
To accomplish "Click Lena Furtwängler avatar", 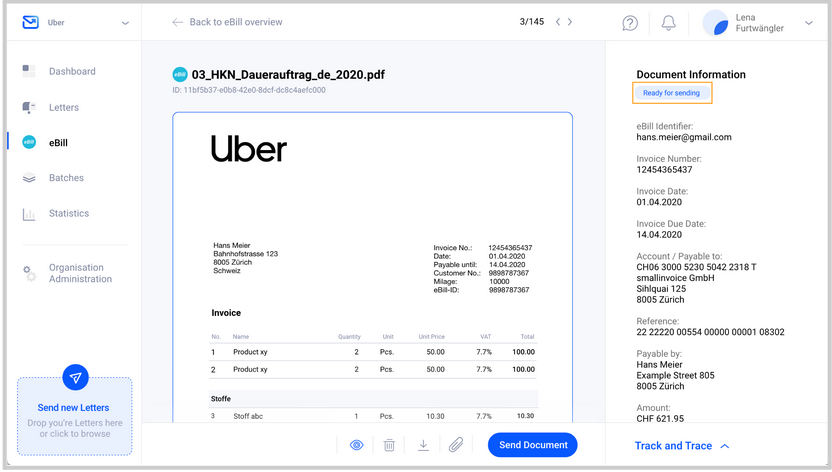I will (x=715, y=23).
